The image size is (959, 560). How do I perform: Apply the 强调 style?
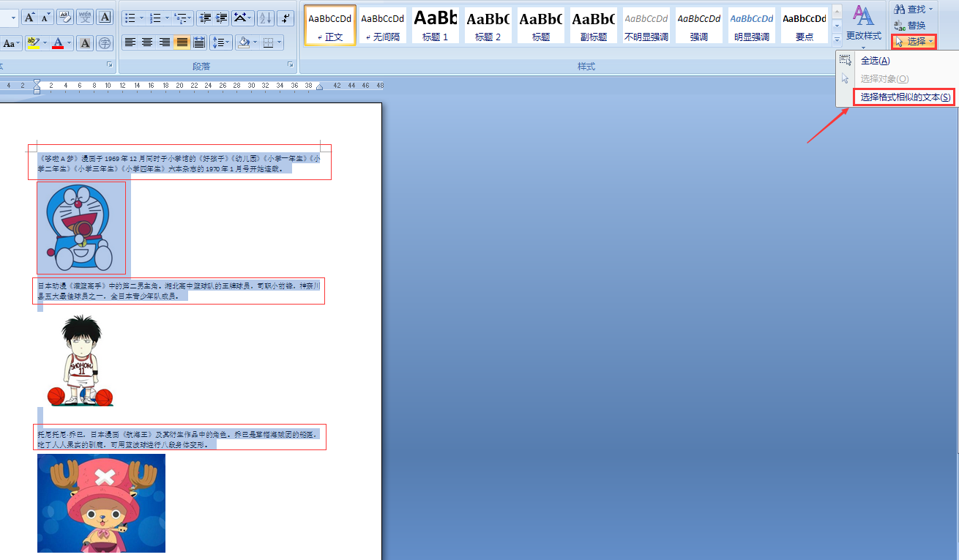[699, 26]
